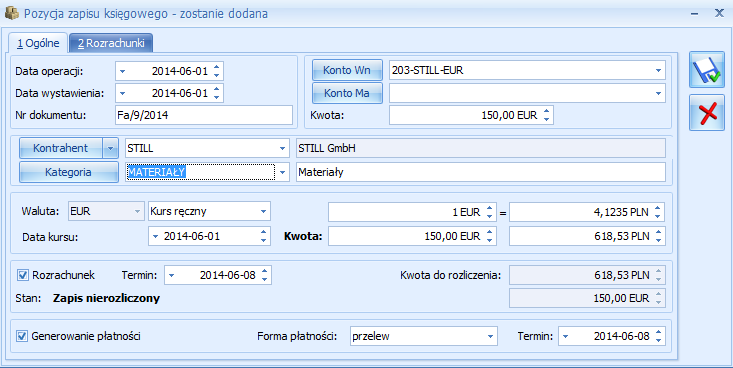
Task: Open the Rozrachunek Termin calendar dropdown
Action: coord(172,275)
